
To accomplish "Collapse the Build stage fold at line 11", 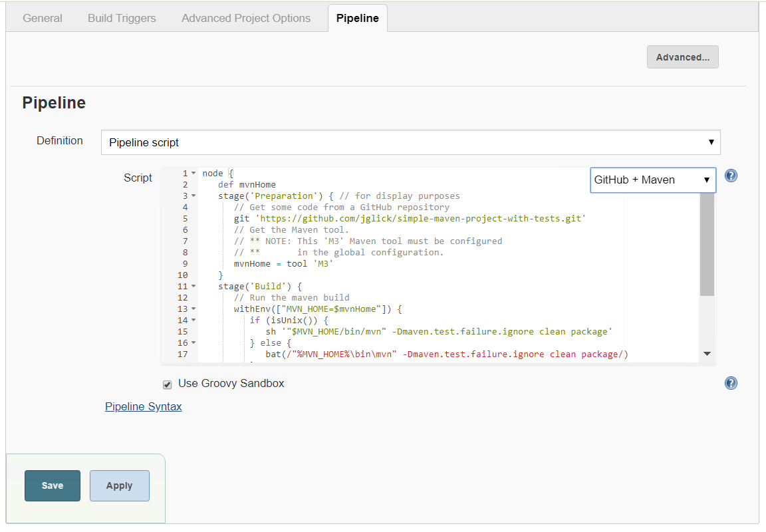I will 193,287.
